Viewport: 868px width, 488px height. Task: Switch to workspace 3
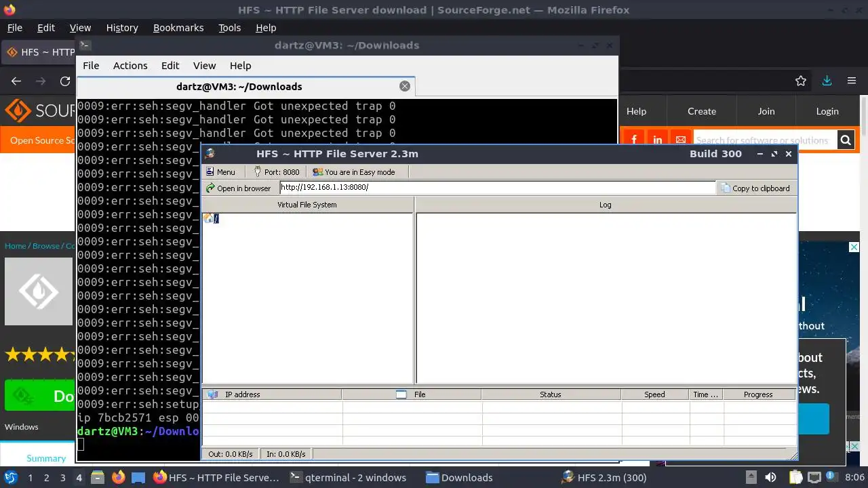click(62, 478)
